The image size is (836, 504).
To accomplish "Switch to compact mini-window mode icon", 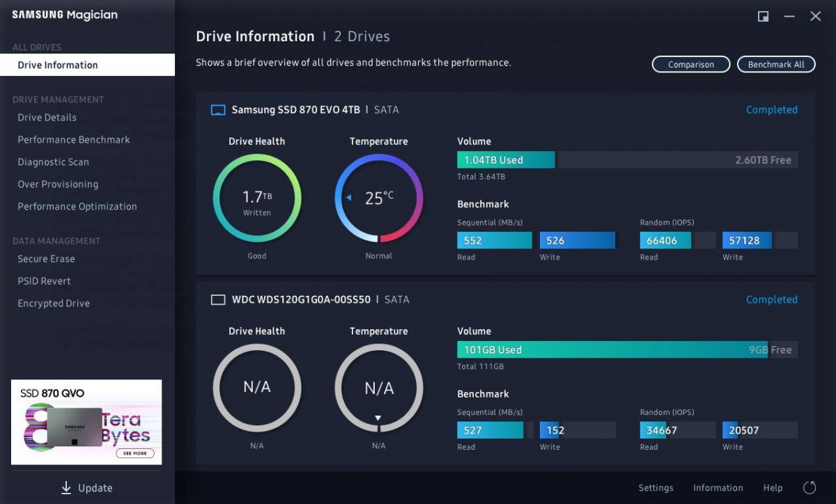I will tap(763, 17).
